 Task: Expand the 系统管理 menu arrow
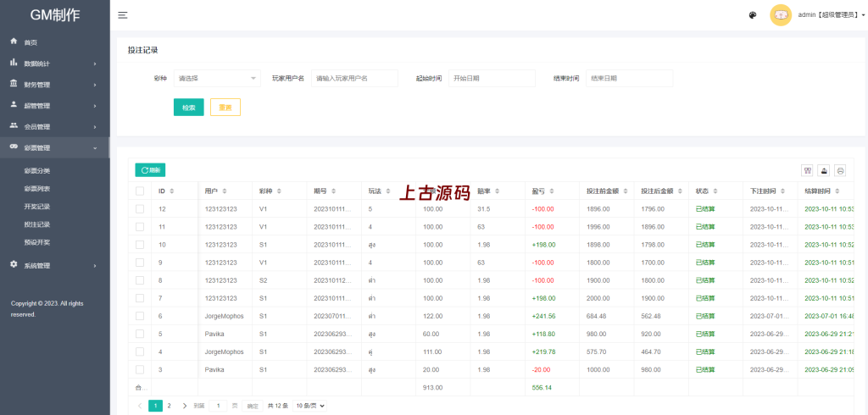click(95, 266)
